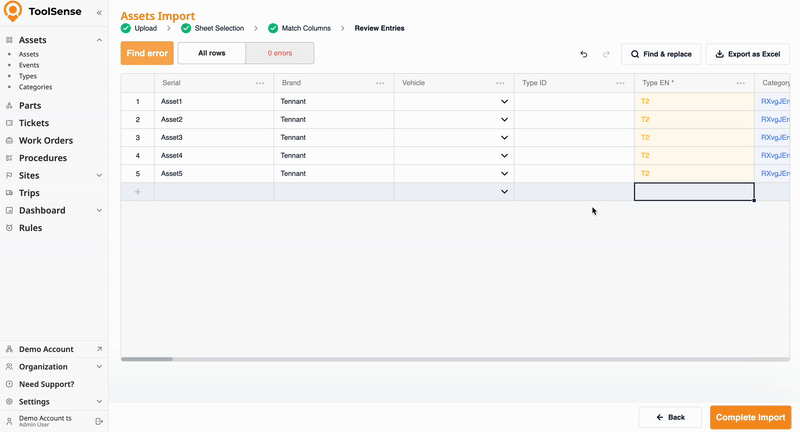
Task: Select Tennant brand cell in row 2
Action: click(334, 119)
